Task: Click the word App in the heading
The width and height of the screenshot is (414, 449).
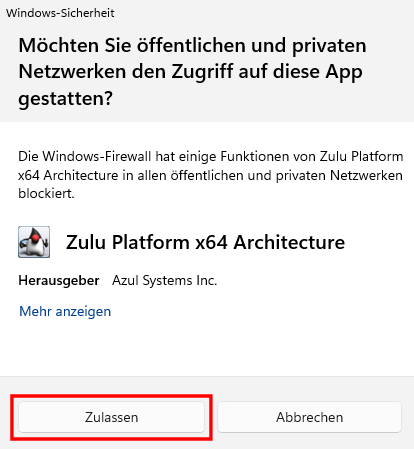Action: 344,72
